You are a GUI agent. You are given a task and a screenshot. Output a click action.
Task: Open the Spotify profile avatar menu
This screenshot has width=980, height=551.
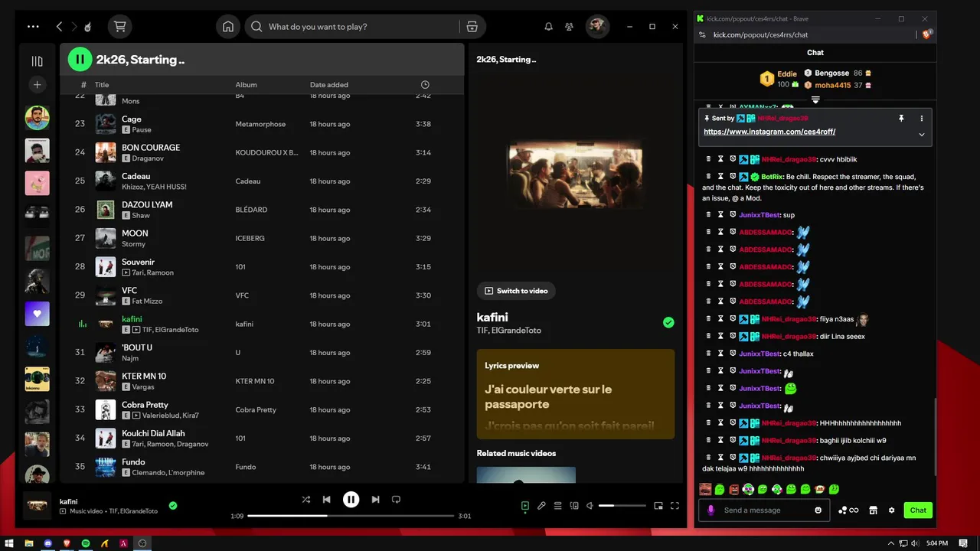click(x=597, y=26)
